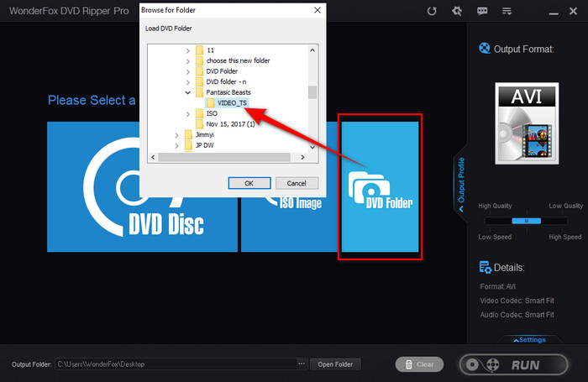The width and height of the screenshot is (588, 382).
Task: Expand the JP DW folder arrow
Action: (x=176, y=145)
